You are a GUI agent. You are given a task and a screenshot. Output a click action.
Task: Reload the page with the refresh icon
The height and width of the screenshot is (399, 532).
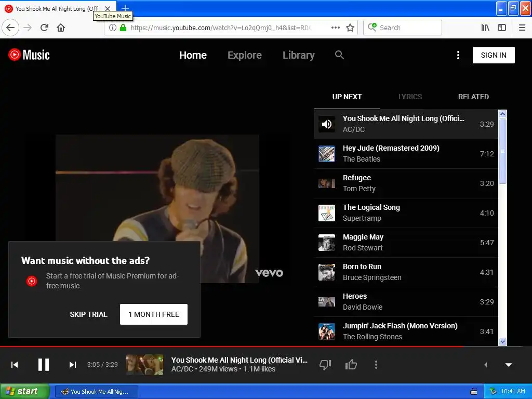pyautogui.click(x=45, y=28)
